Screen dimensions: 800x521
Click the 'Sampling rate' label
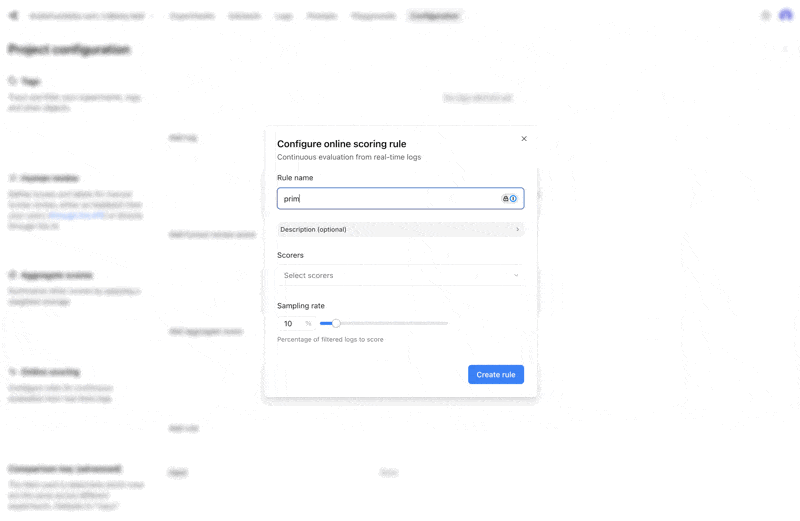301,306
